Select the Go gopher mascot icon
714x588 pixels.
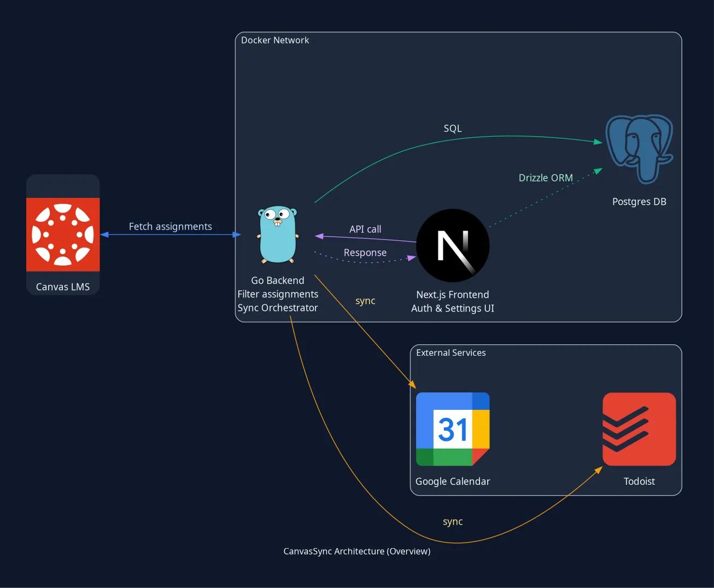click(x=278, y=234)
